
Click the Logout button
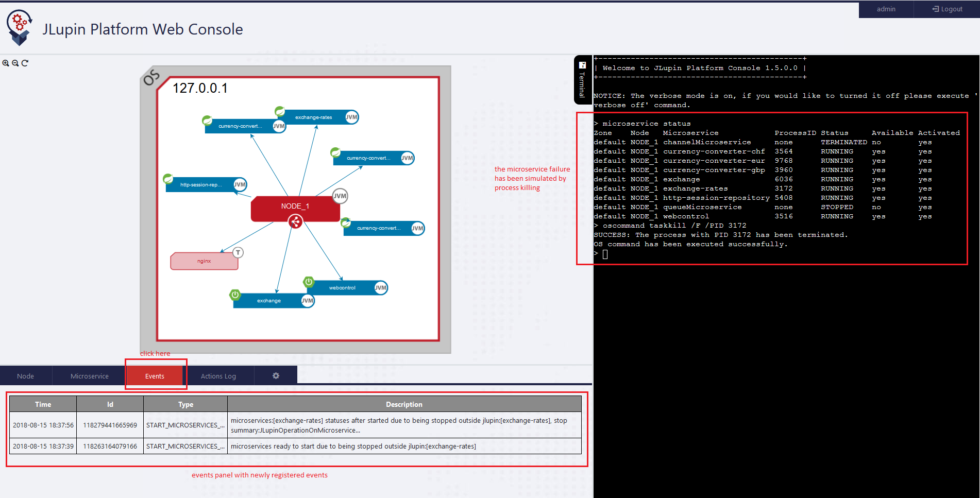click(x=947, y=9)
